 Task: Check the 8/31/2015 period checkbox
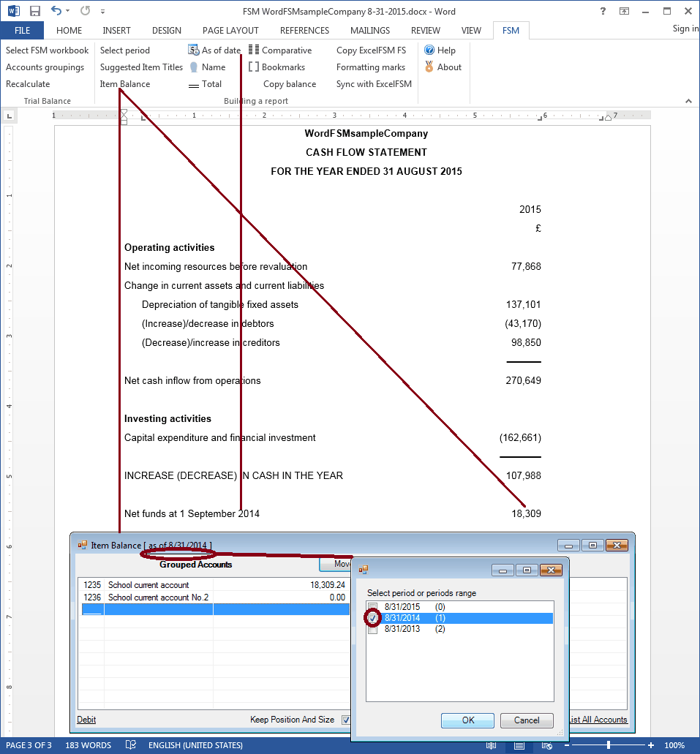click(372, 607)
